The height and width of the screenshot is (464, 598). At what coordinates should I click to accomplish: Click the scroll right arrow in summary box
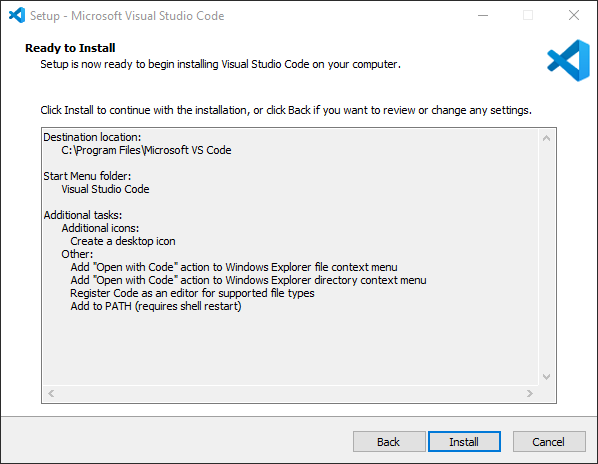pos(529,393)
